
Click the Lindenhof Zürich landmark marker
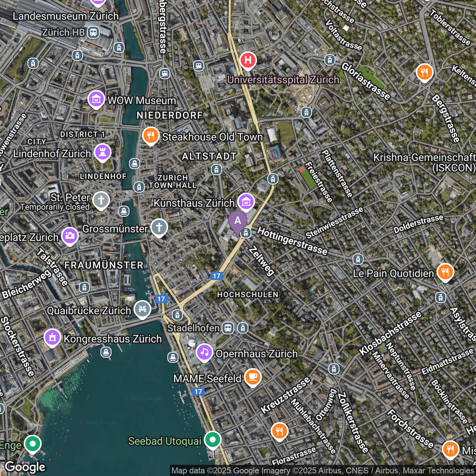coord(103,153)
